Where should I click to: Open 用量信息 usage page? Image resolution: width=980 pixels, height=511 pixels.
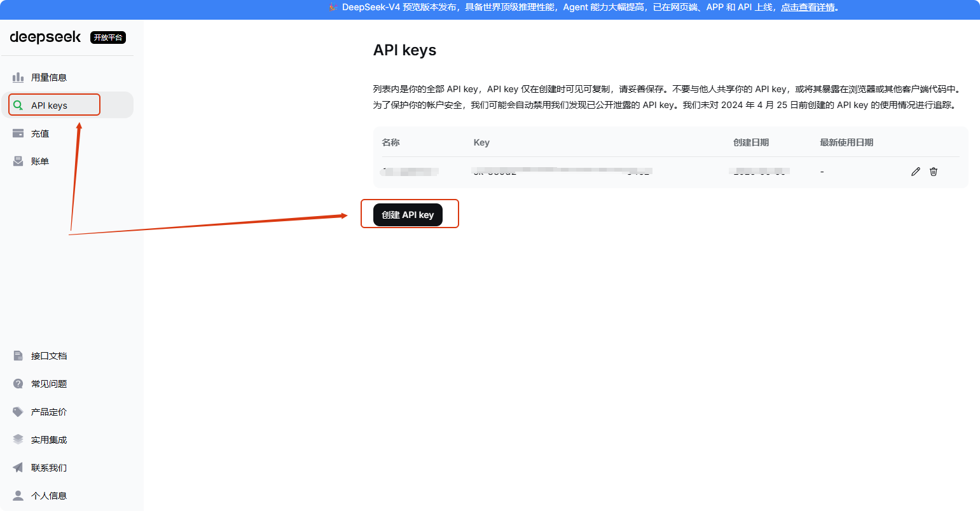click(67, 77)
